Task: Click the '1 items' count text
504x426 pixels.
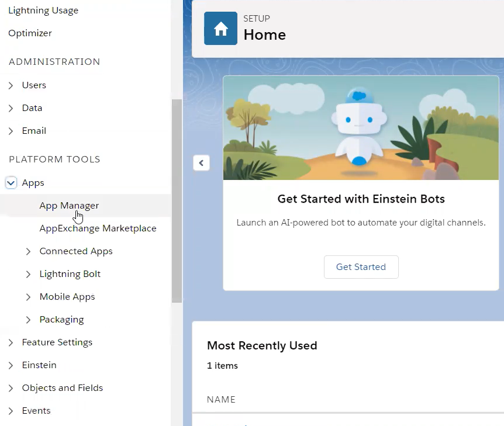Action: (x=222, y=366)
